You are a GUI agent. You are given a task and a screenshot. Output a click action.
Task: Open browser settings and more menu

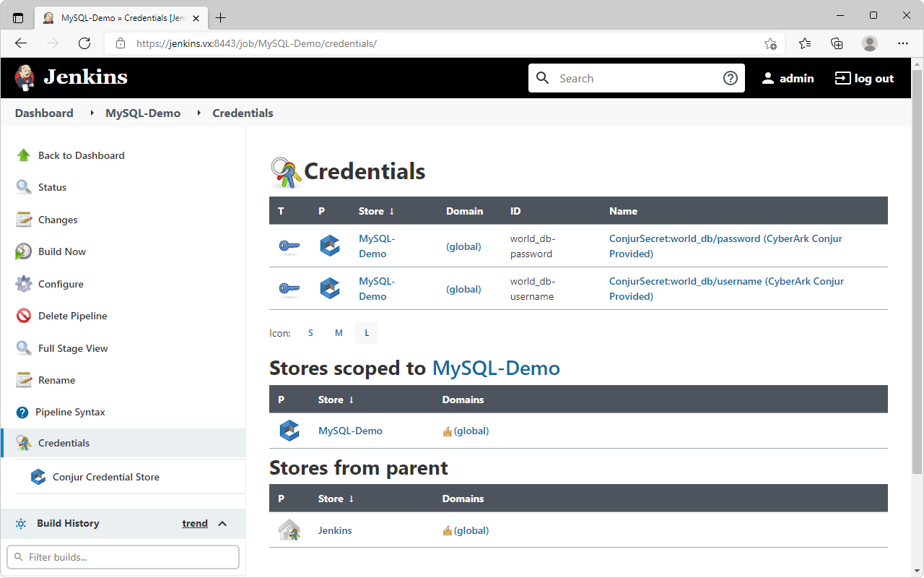903,43
